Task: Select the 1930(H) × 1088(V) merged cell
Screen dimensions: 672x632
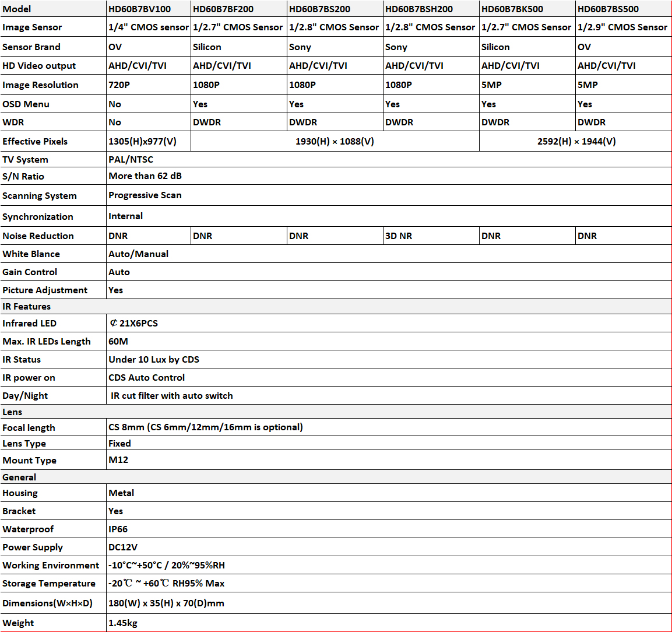Action: (335, 141)
